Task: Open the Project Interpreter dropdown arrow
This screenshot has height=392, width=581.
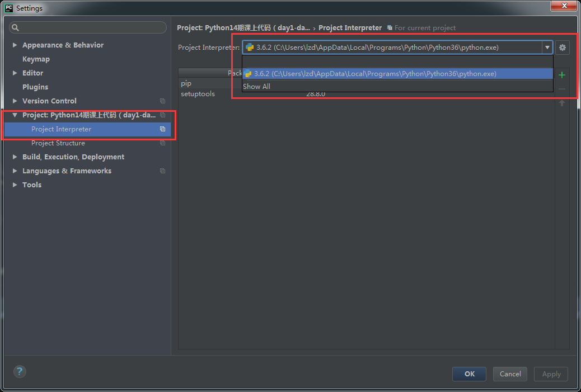Action: 547,48
